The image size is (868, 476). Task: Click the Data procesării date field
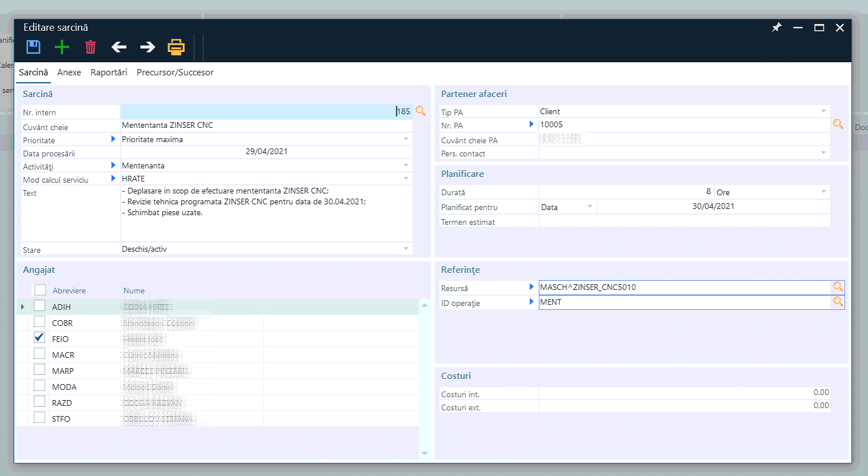266,152
